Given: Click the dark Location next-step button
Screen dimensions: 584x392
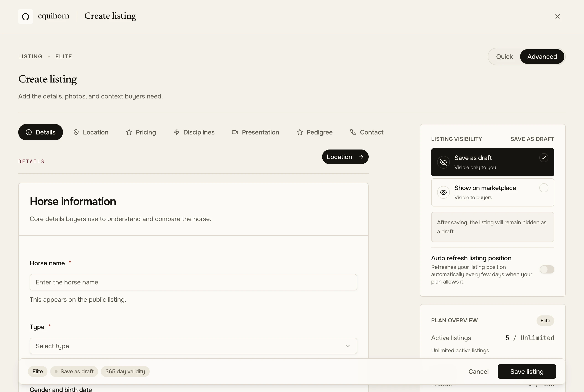Looking at the screenshot, I should click(345, 157).
